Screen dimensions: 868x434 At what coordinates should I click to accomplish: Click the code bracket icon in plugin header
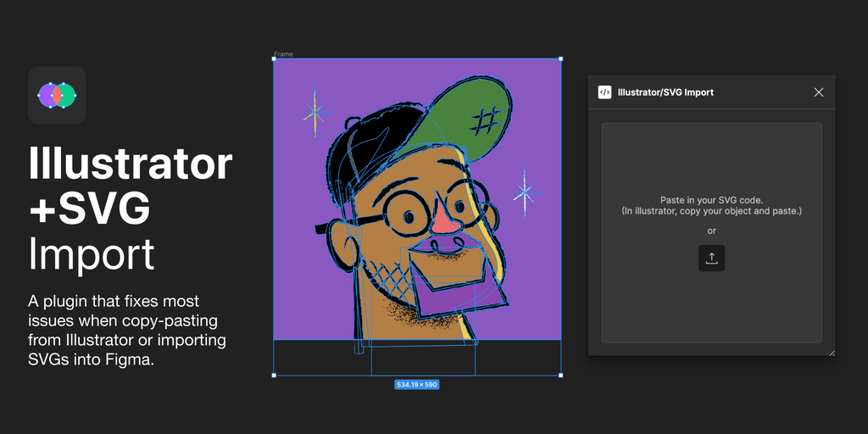tap(604, 92)
